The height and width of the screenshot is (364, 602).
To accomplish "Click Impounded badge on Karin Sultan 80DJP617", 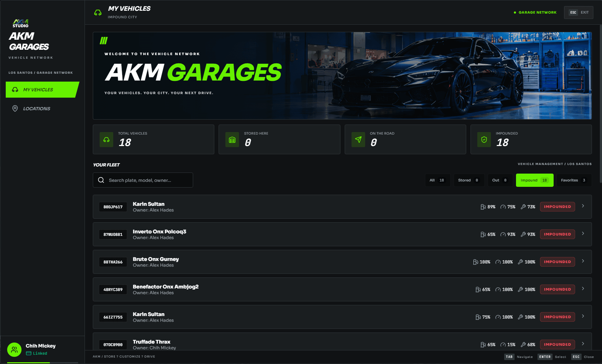I will [x=557, y=207].
